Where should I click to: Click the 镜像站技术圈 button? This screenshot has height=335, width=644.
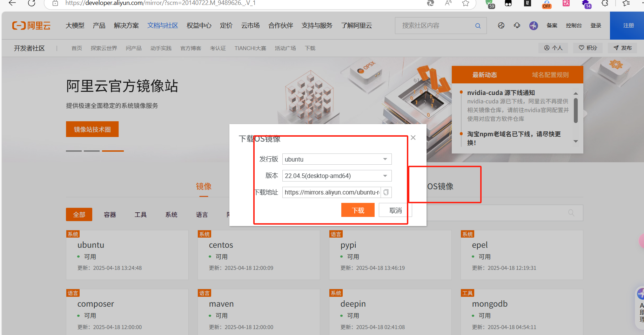92,129
